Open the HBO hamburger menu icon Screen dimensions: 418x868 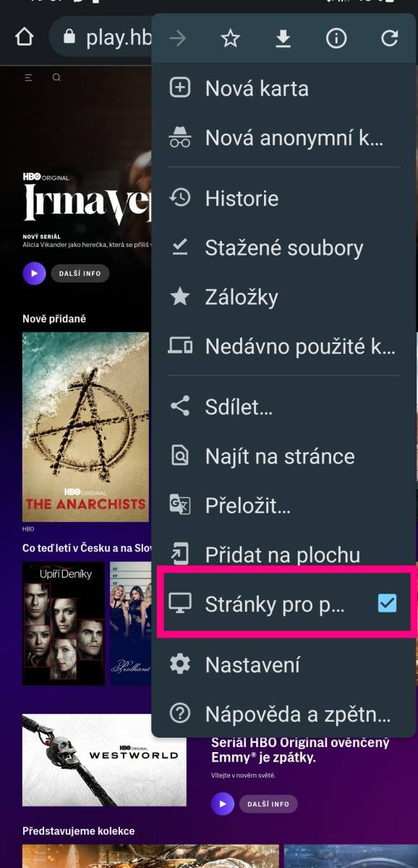pyautogui.click(x=29, y=77)
